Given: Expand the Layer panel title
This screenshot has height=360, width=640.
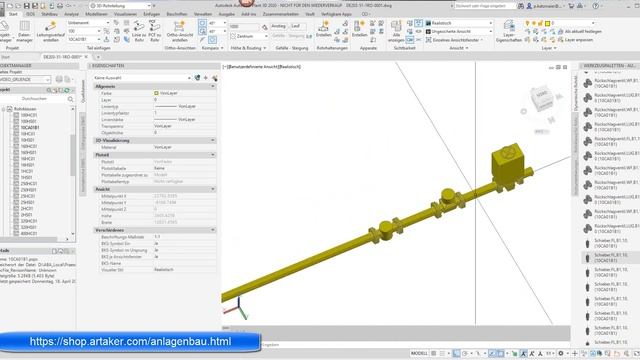Looking at the screenshot, I should 549,48.
